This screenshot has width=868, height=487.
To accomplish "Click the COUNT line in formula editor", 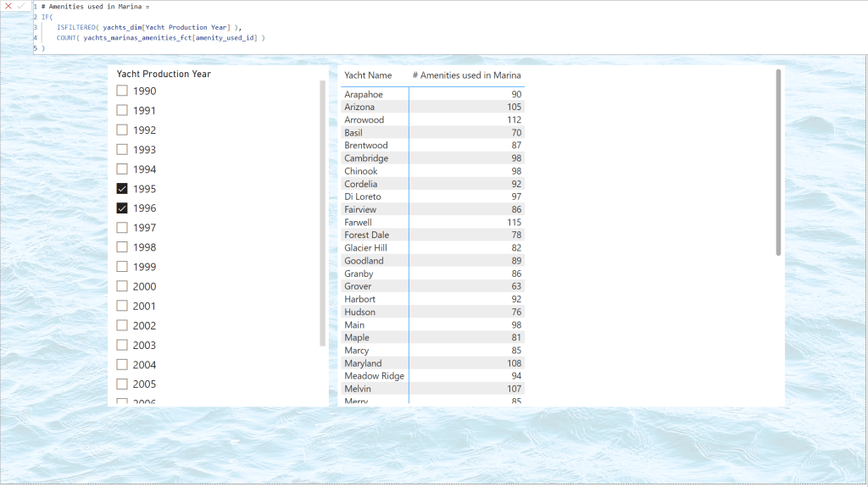I will pos(161,37).
